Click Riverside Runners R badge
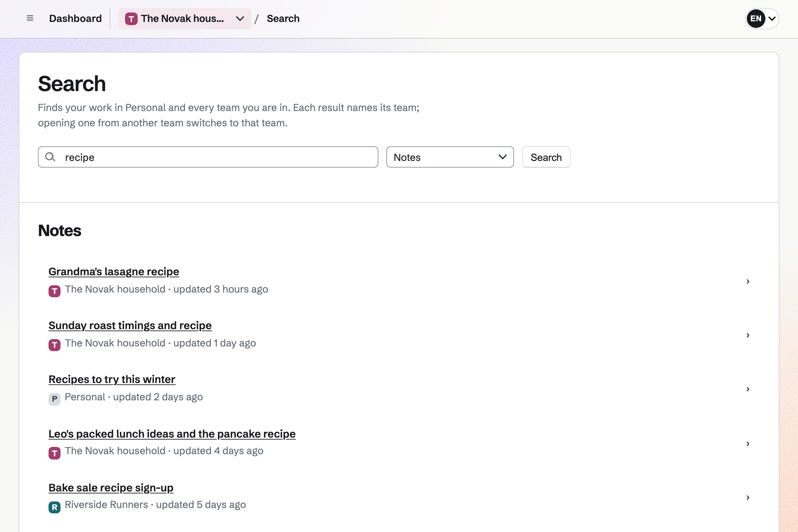This screenshot has height=532, width=798. click(54, 507)
